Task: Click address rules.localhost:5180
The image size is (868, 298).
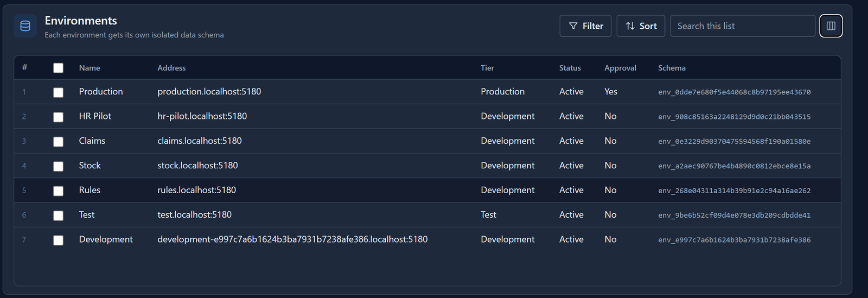Action: [197, 190]
